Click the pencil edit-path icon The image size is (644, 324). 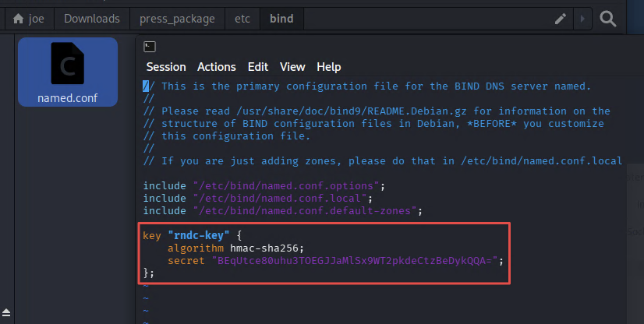click(x=561, y=19)
